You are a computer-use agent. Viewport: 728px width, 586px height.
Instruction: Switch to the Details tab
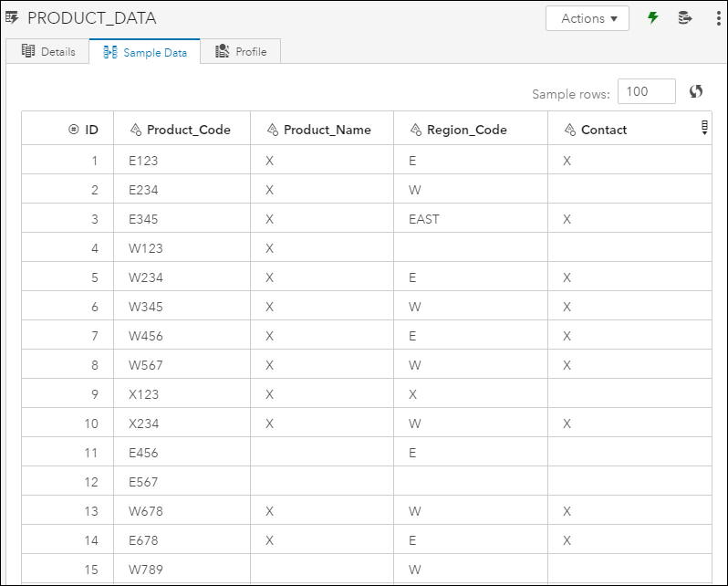tap(48, 52)
